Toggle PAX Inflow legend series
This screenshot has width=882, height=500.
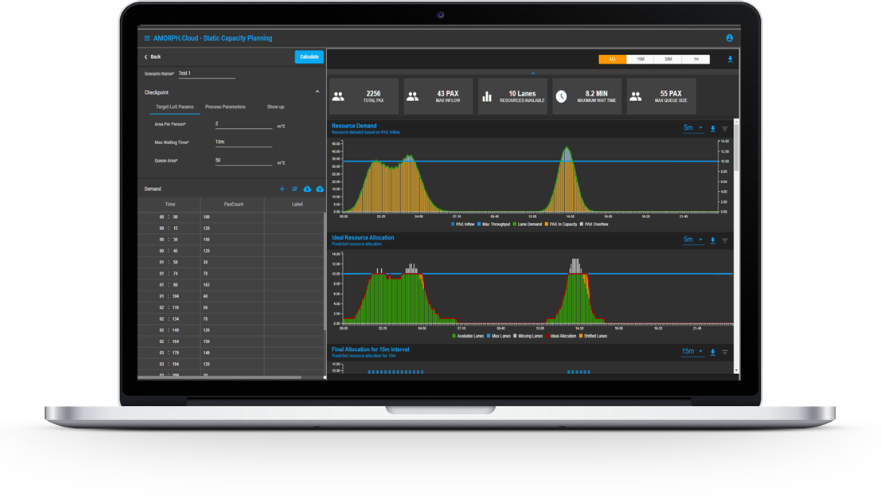[463, 224]
